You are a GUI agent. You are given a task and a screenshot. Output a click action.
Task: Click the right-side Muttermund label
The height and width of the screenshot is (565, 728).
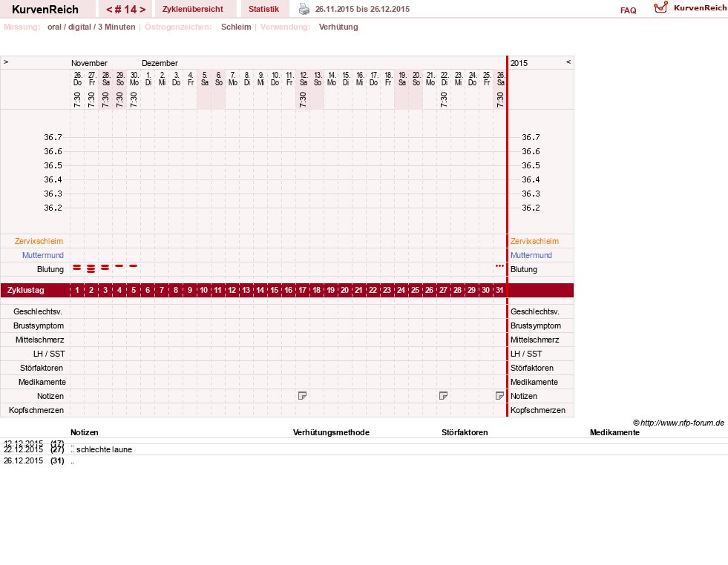pyautogui.click(x=531, y=255)
